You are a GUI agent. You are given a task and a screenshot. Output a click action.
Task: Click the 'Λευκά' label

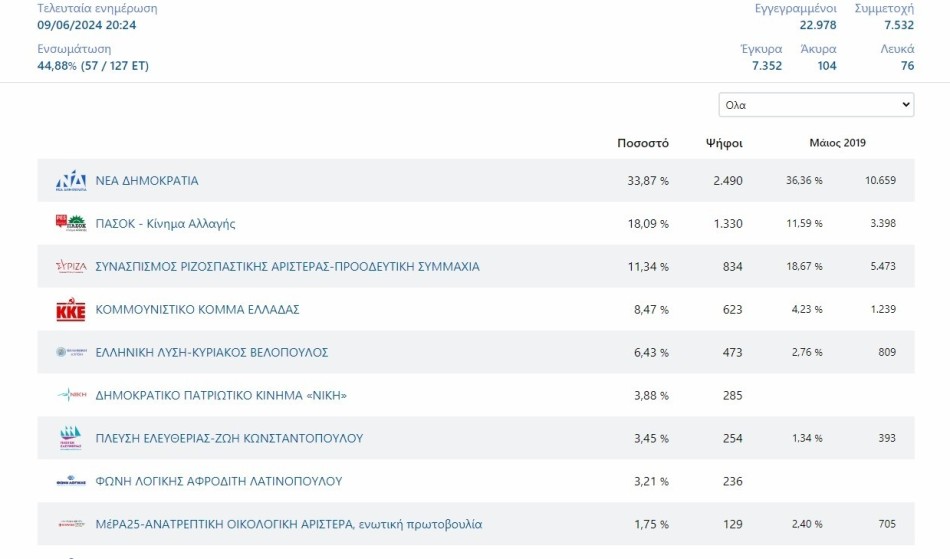click(897, 49)
